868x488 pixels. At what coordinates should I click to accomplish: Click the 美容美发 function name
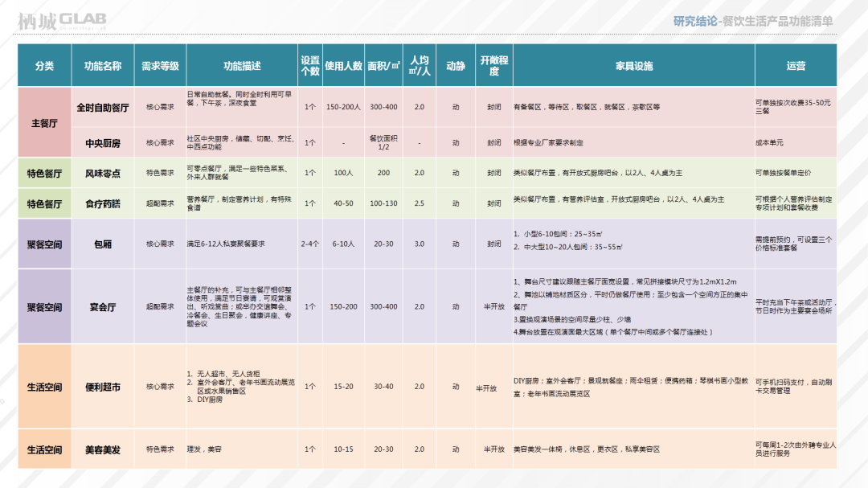[x=102, y=449]
